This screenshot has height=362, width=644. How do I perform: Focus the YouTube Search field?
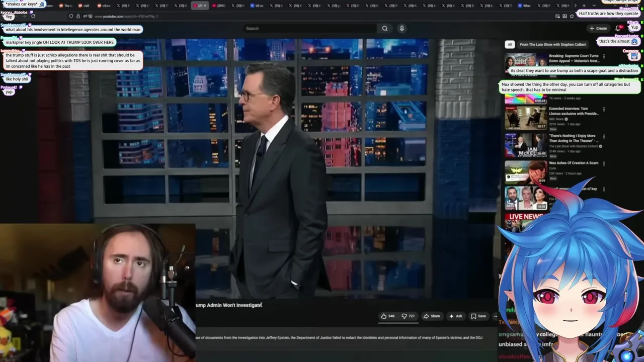tap(310, 28)
